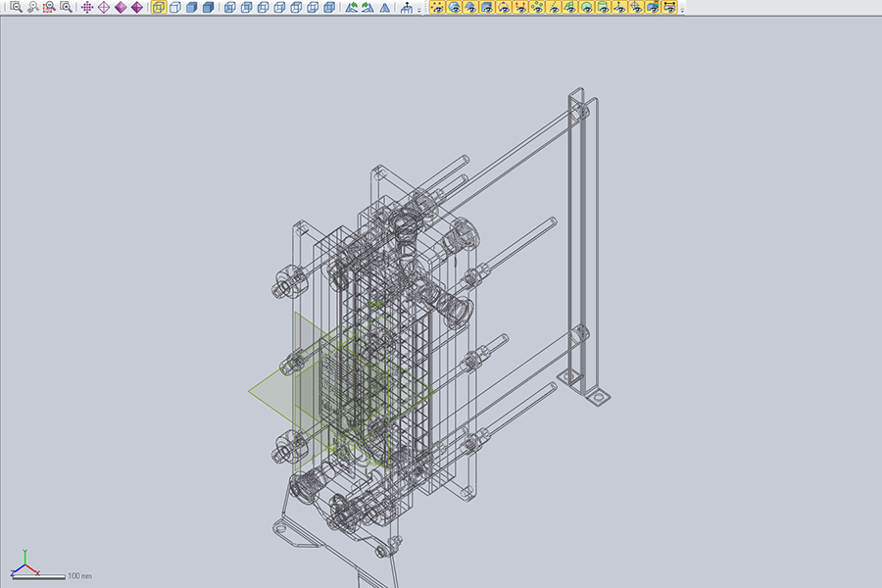The width and height of the screenshot is (882, 588).
Task: Click the last blue view-orientation cube before rotate icons
Action: click(x=329, y=7)
